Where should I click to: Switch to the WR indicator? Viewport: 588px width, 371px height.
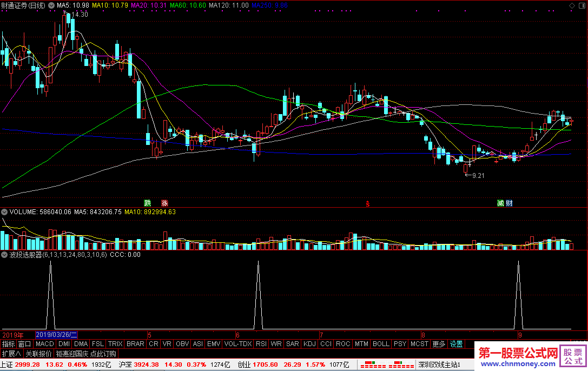[x=276, y=344]
